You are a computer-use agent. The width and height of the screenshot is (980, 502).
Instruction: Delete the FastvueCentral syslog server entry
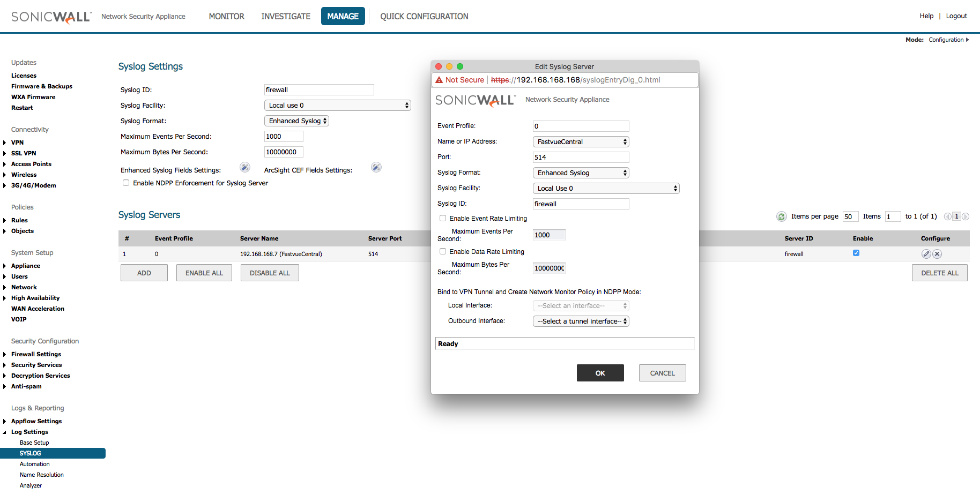937,254
